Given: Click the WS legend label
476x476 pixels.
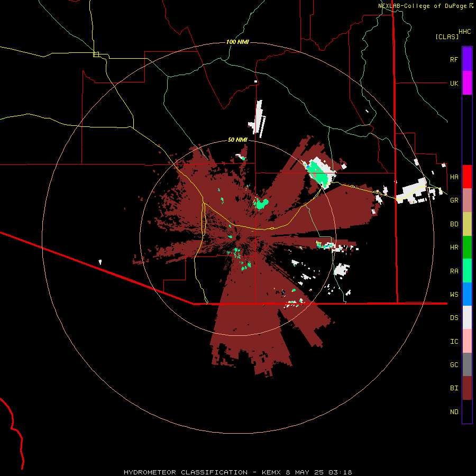Looking at the screenshot, I should pyautogui.click(x=454, y=294).
